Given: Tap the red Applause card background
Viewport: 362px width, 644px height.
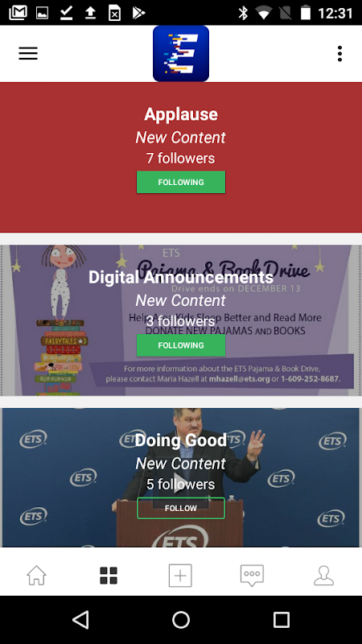Looking at the screenshot, I should coord(181,213).
